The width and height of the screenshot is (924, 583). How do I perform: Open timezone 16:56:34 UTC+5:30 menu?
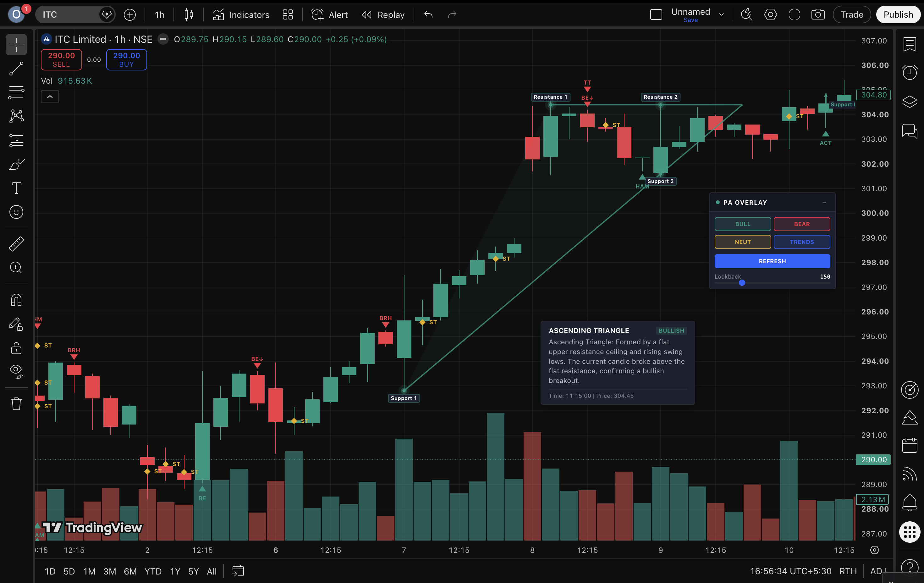[790, 571]
